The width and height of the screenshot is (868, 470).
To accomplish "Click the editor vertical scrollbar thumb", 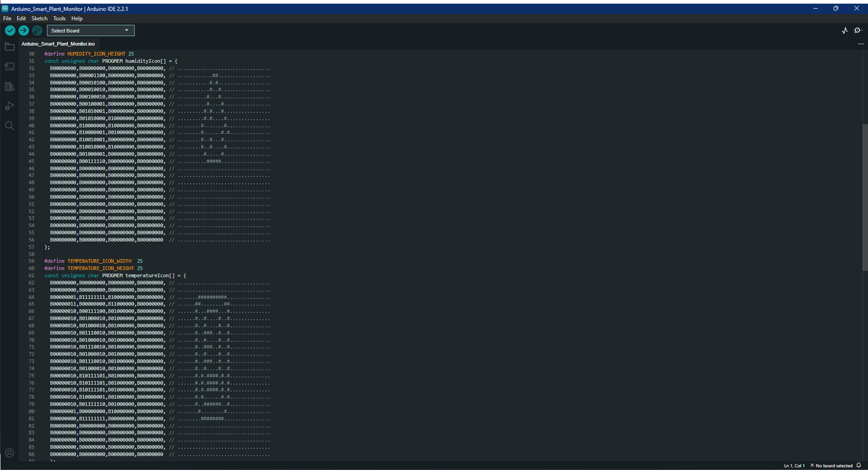I will pyautogui.click(x=865, y=197).
